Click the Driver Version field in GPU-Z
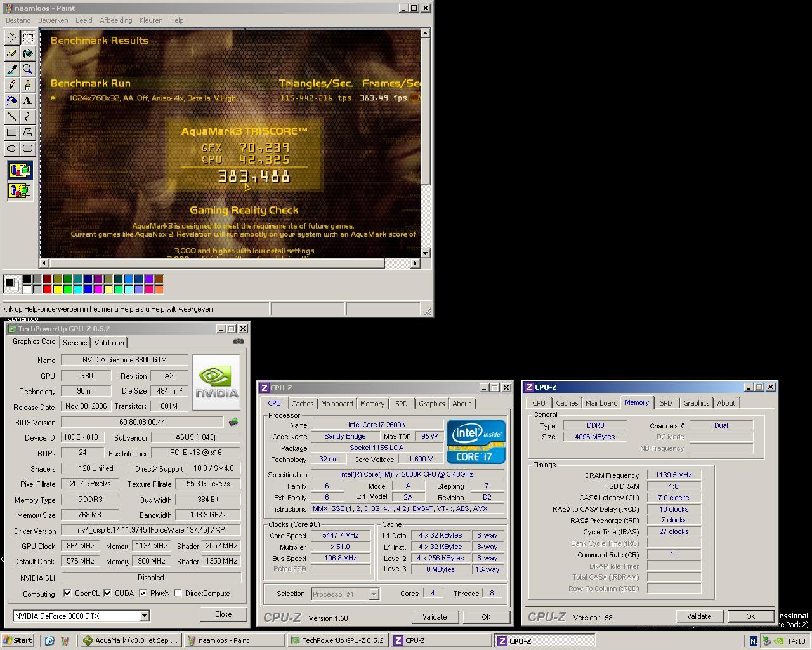812x650 pixels. [151, 530]
